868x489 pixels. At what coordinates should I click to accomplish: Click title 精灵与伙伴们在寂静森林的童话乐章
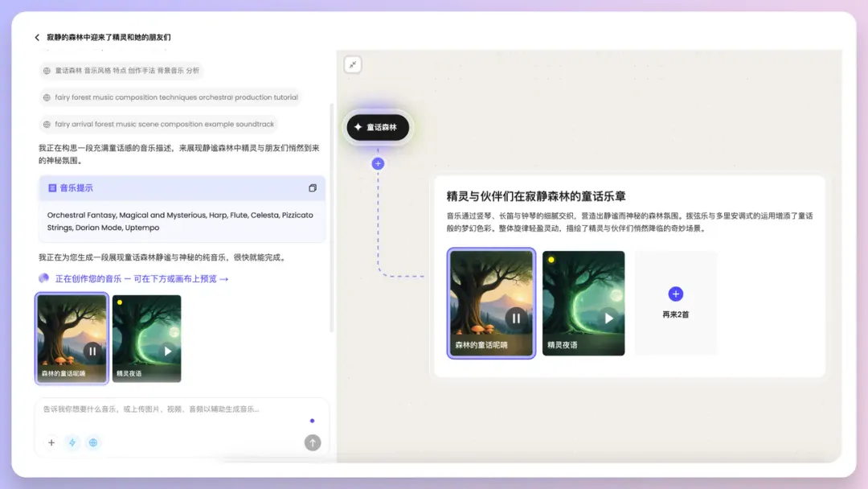[x=536, y=196]
